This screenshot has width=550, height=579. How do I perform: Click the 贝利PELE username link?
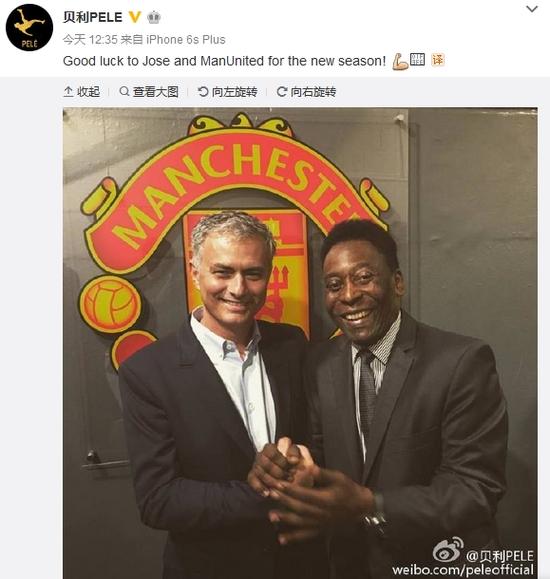[x=92, y=17]
